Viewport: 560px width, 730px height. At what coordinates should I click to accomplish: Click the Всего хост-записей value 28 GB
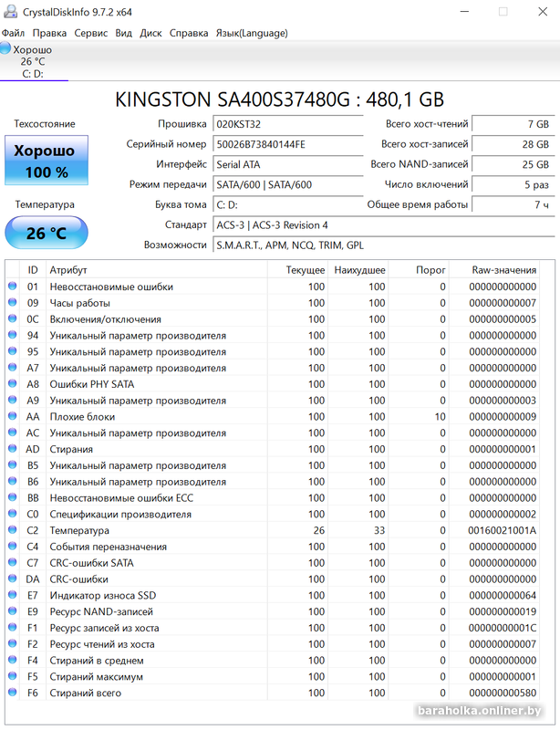(x=513, y=144)
